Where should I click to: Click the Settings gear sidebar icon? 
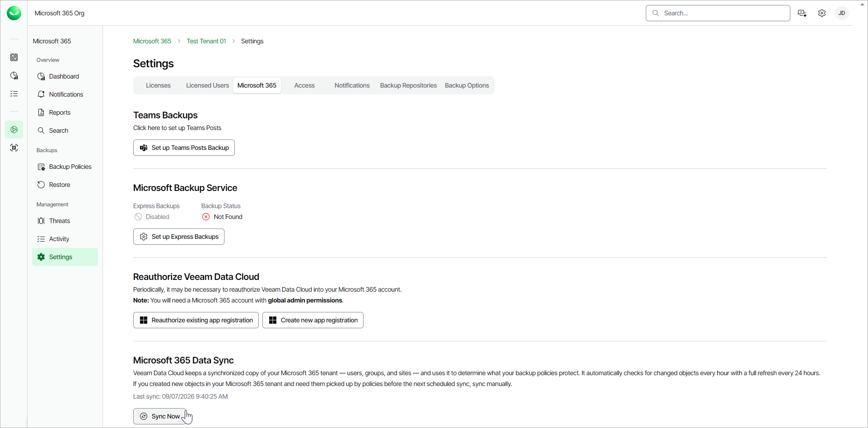click(x=41, y=257)
